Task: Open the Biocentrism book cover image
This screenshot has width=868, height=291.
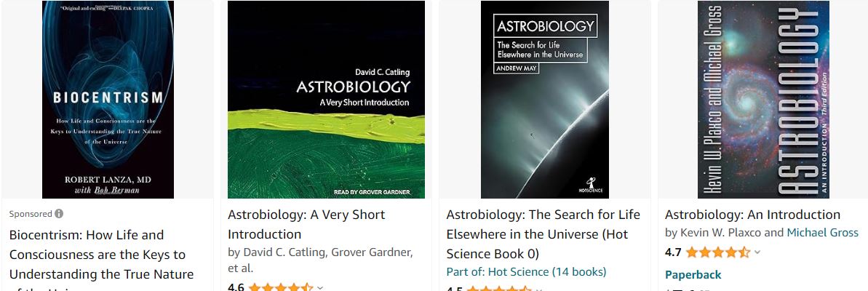Action: (108, 100)
